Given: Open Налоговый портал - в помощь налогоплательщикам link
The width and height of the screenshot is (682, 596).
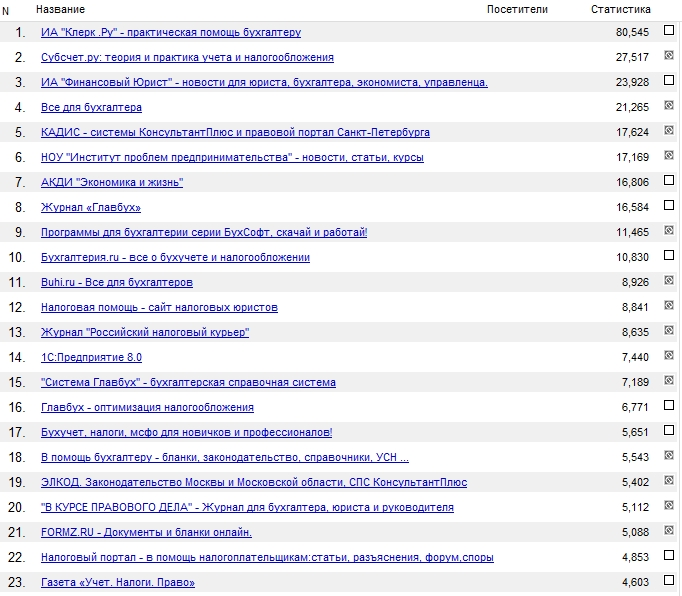Looking at the screenshot, I should coord(267,558).
